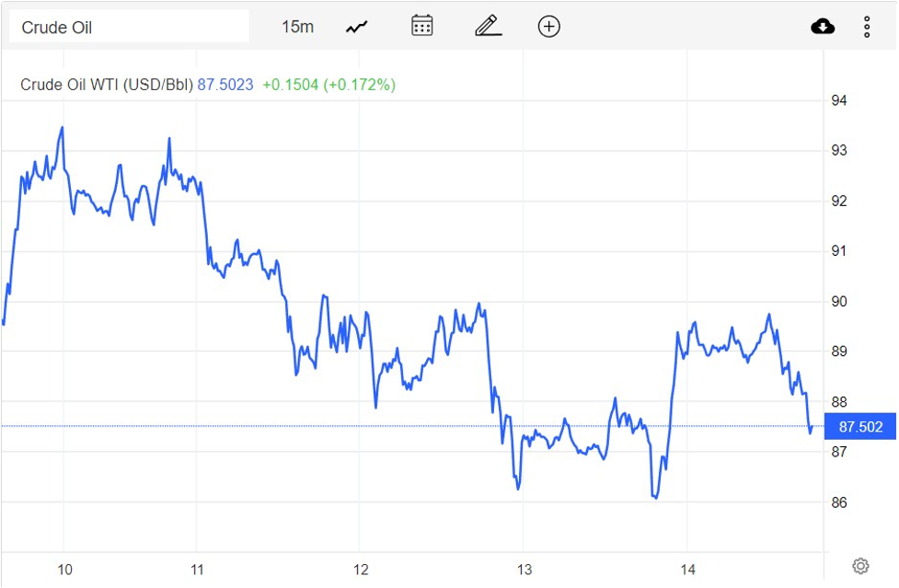899x588 pixels.
Task: Click the date 12 on time axis
Action: click(361, 570)
